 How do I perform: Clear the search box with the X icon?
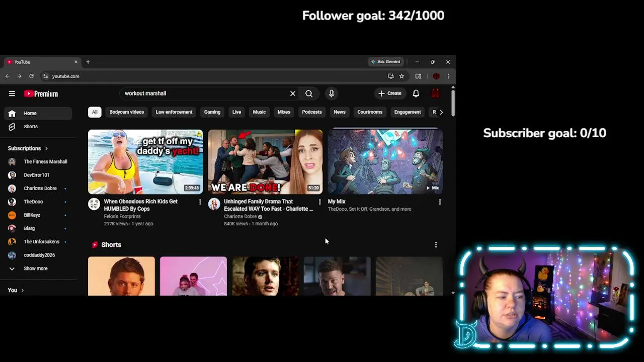[293, 94]
